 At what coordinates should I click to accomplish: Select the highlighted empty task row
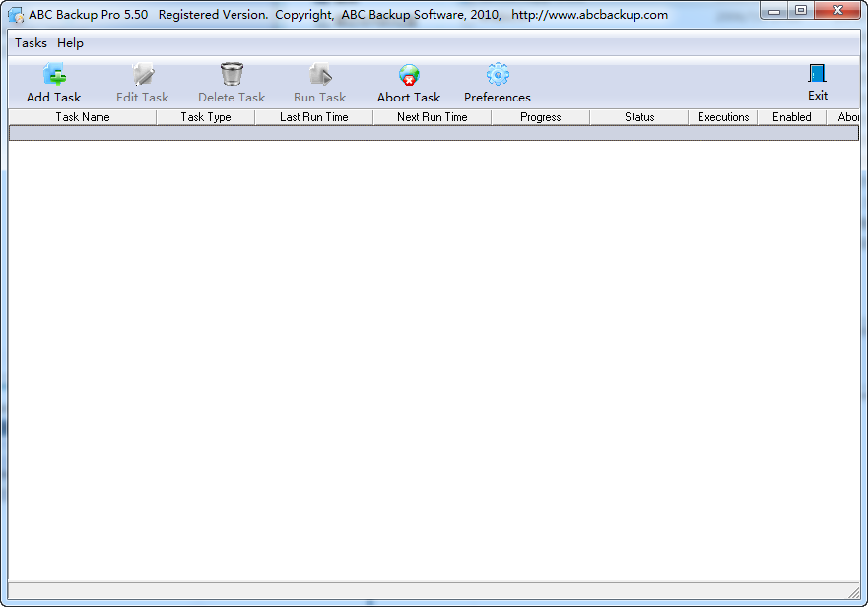(434, 133)
